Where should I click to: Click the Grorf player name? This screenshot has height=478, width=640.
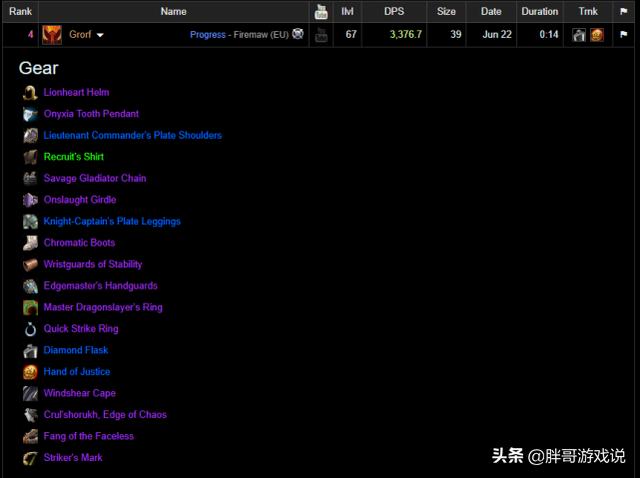(80, 35)
